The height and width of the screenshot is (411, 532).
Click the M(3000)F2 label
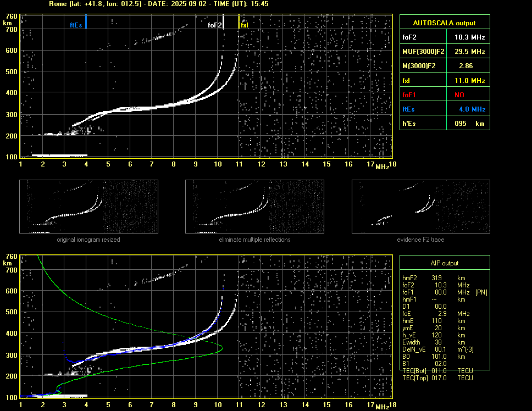pyautogui.click(x=419, y=66)
